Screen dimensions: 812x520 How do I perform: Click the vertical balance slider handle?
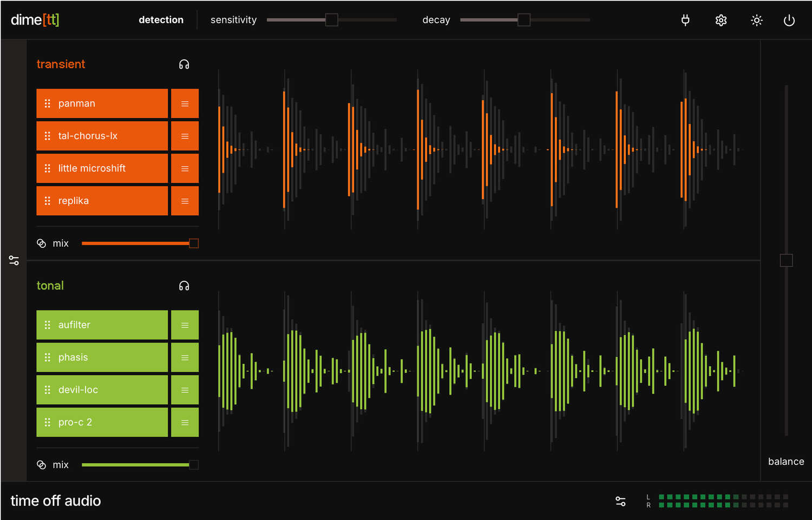click(786, 260)
